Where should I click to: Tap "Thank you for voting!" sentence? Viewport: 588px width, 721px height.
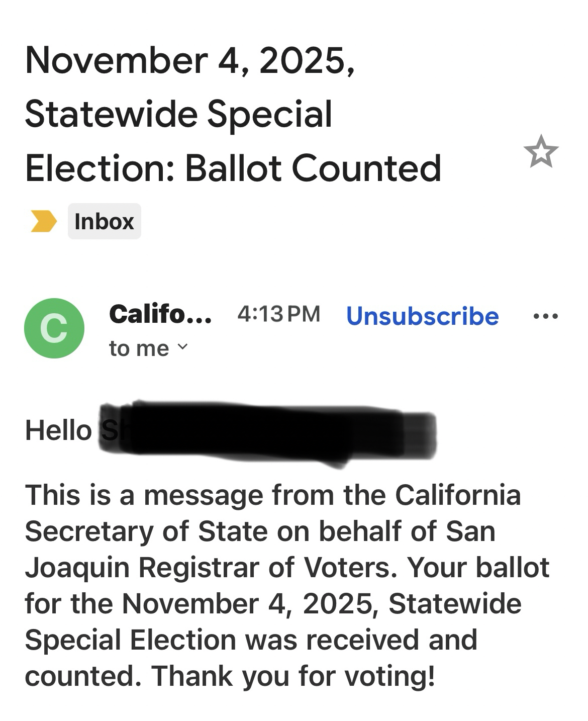click(x=293, y=676)
